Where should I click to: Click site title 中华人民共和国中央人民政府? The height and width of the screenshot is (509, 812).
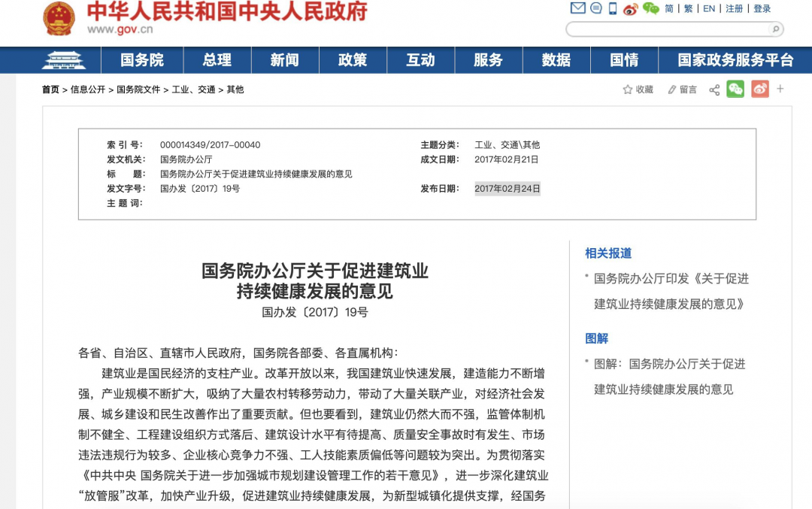click(227, 11)
